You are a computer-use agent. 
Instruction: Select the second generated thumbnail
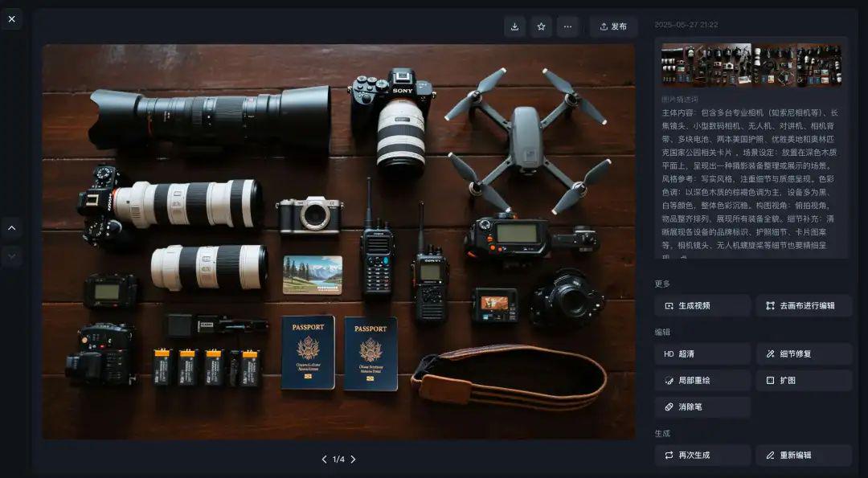728,64
